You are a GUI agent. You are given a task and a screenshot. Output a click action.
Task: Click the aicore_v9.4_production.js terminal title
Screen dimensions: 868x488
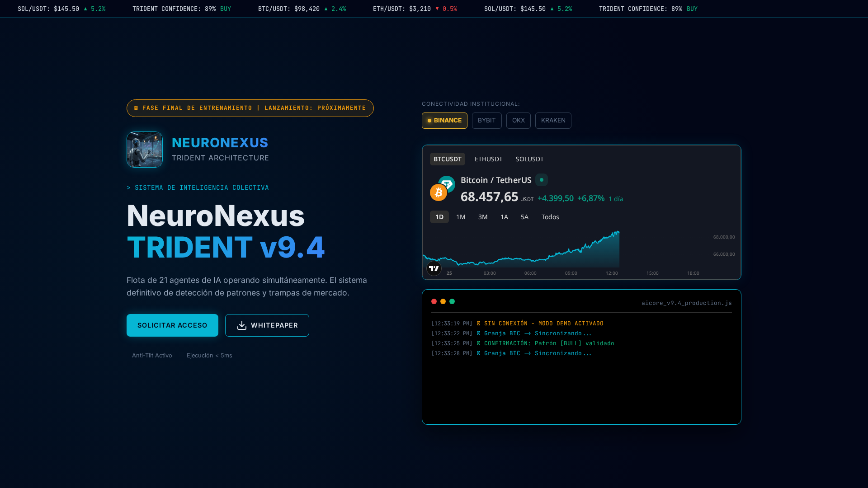[686, 303]
